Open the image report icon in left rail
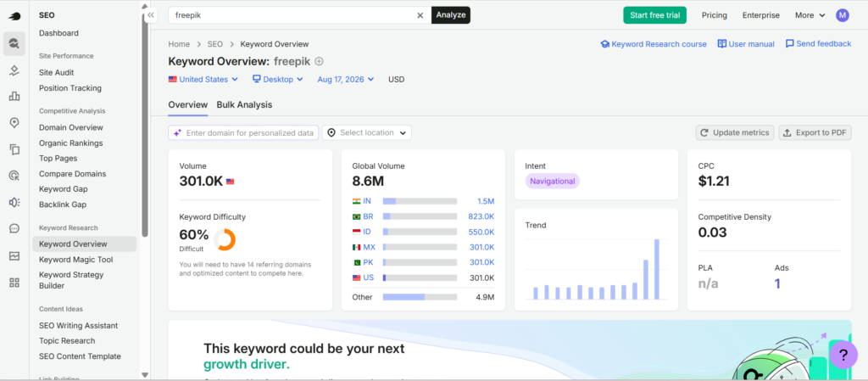Screen dimensions: 868x381 click(14, 256)
